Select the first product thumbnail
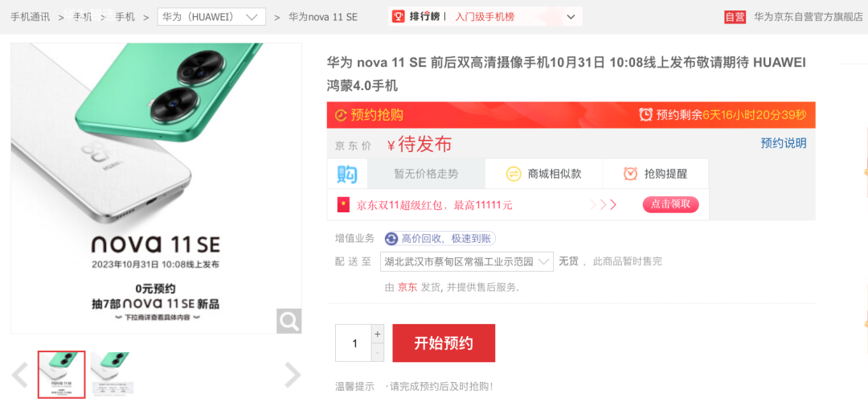The image size is (868, 407). [61, 374]
